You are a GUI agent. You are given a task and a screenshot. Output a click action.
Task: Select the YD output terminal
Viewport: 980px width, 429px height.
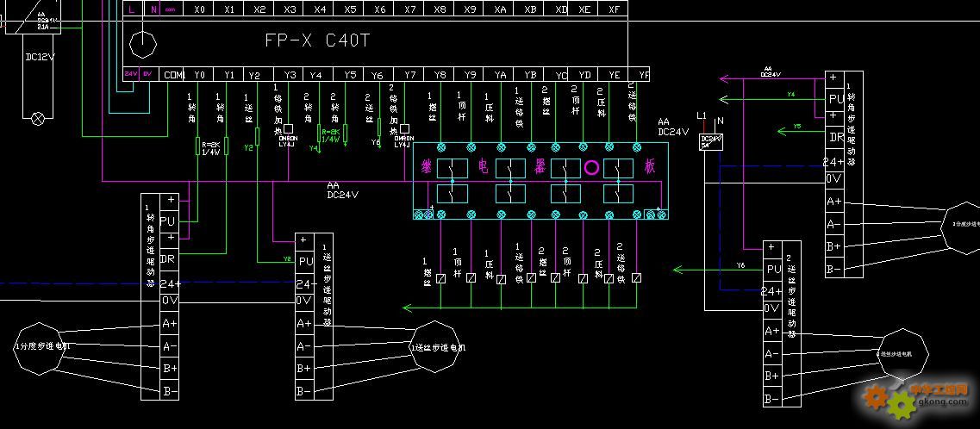584,74
